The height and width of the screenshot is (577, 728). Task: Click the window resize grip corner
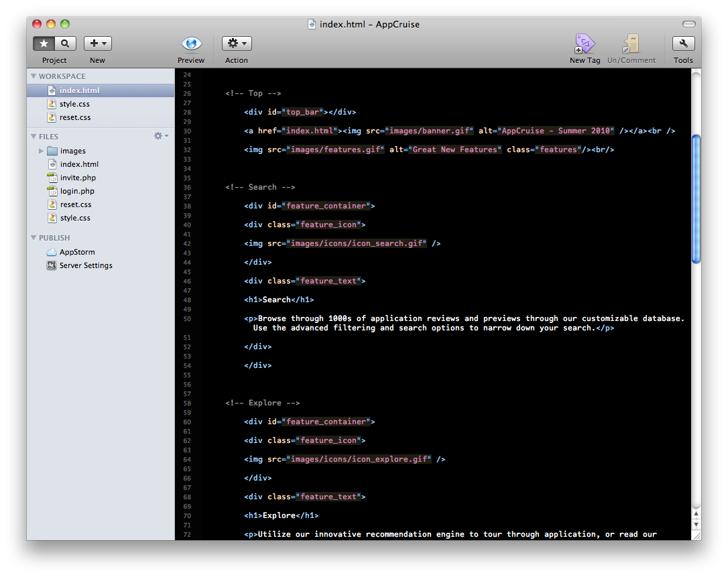click(x=696, y=535)
